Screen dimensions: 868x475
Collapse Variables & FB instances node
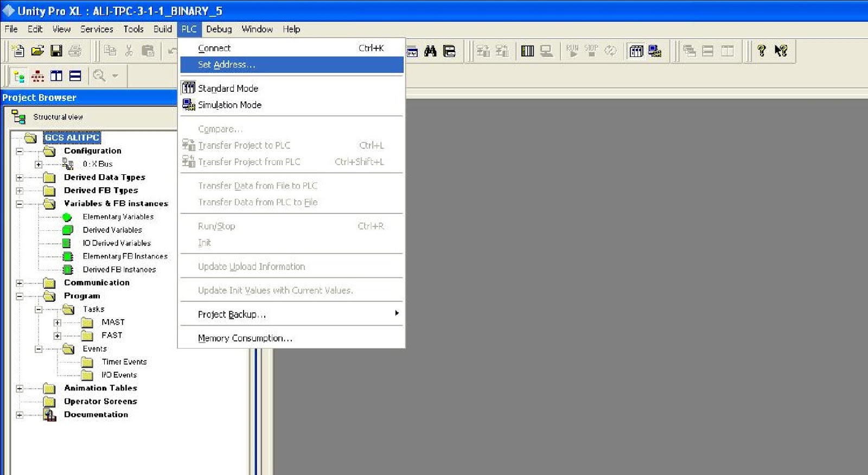[x=20, y=204]
